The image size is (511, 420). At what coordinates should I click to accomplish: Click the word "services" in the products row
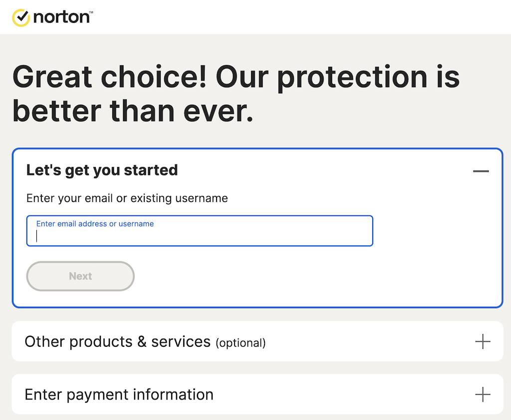tap(181, 342)
